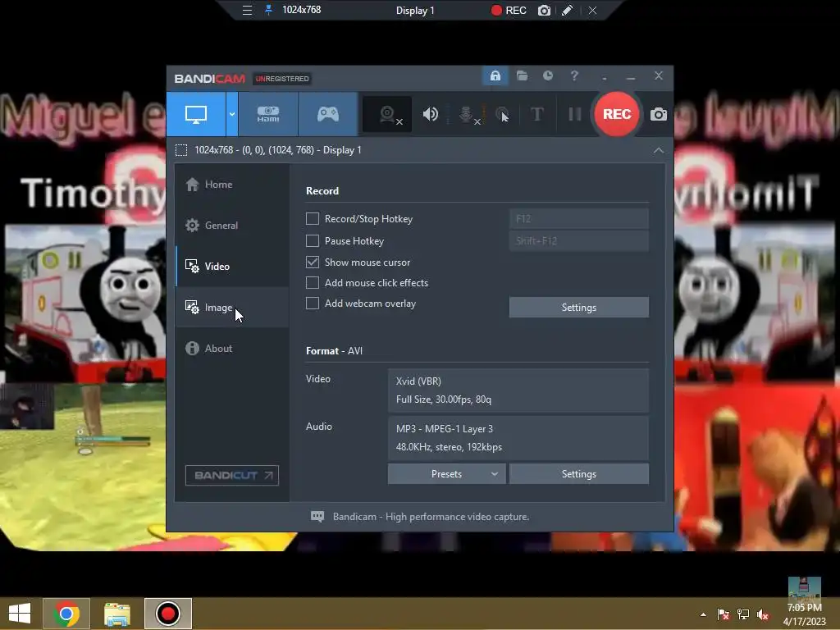
Task: Enable Add webcam overlay checkbox
Action: click(x=313, y=304)
